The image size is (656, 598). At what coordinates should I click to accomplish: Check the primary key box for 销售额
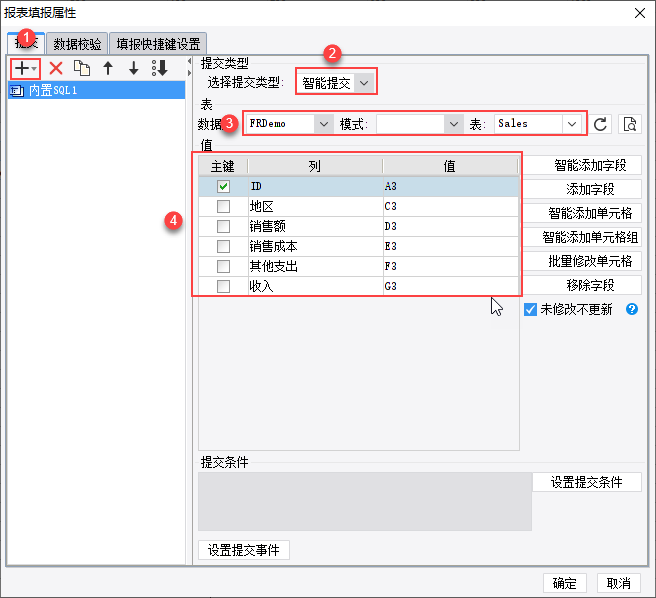coord(223,226)
